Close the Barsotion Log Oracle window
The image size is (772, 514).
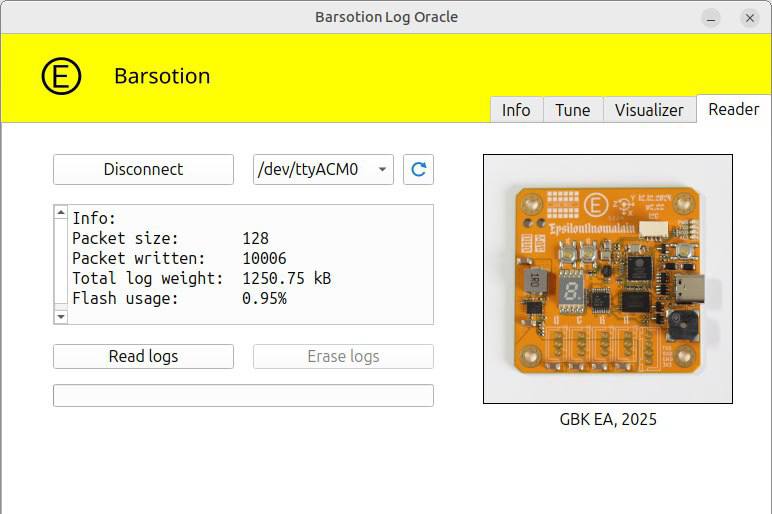click(749, 18)
